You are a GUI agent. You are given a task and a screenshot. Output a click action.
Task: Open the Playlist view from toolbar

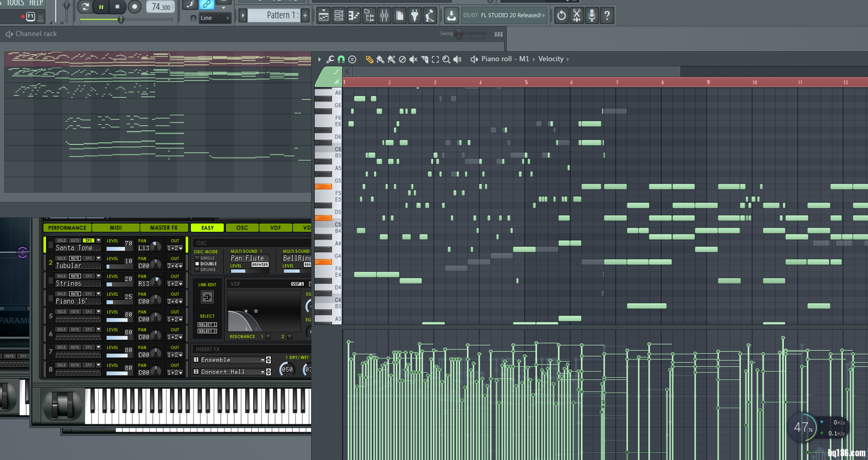point(324,16)
